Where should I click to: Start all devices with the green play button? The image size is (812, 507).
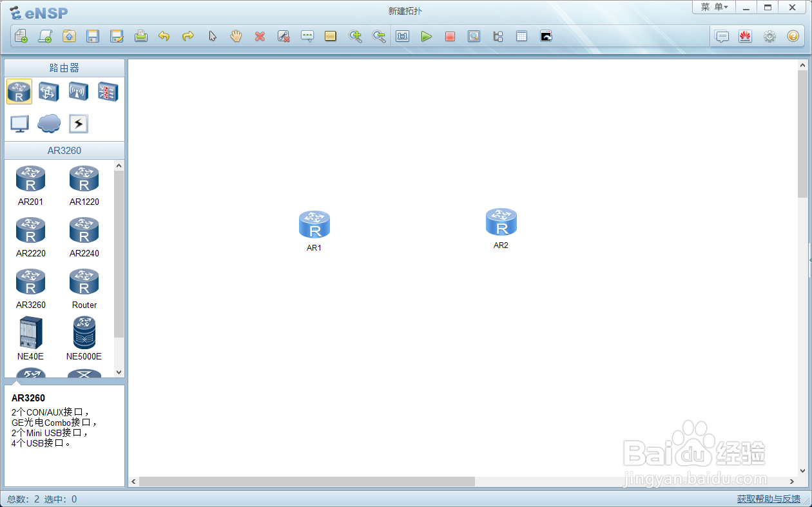click(426, 37)
